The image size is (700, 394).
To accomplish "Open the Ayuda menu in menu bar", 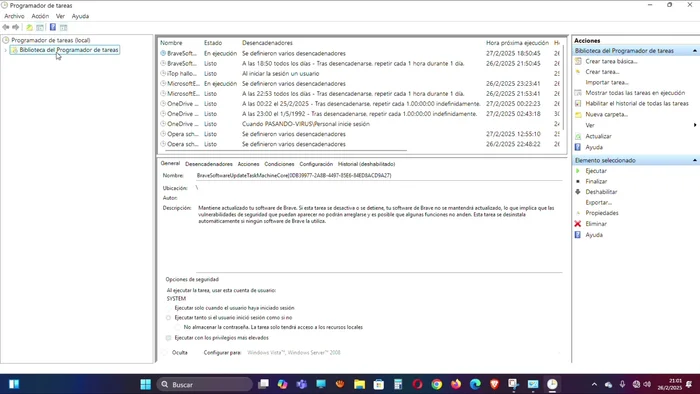I will point(80,16).
